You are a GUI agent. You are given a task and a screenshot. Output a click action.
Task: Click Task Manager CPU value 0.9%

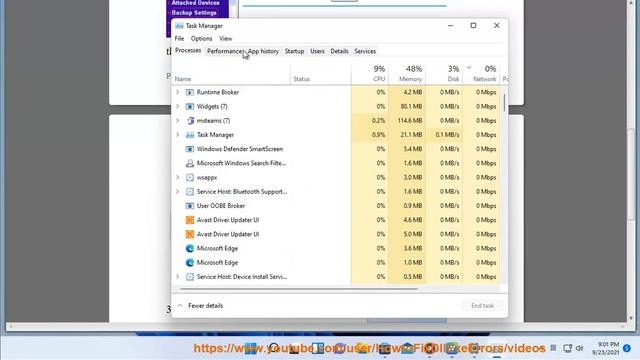point(378,135)
